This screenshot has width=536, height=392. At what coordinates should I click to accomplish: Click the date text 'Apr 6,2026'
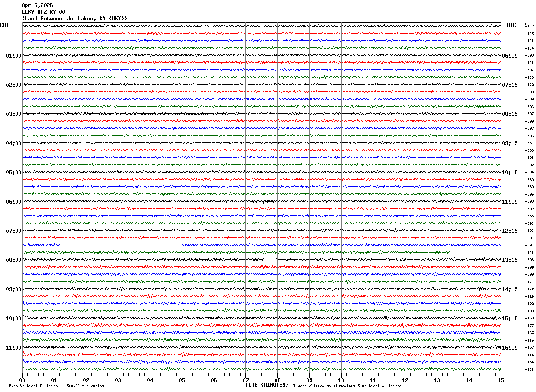[37, 5]
